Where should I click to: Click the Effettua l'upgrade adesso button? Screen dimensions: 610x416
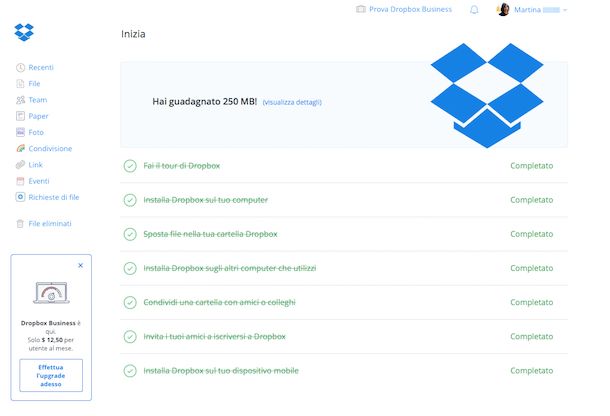click(51, 375)
